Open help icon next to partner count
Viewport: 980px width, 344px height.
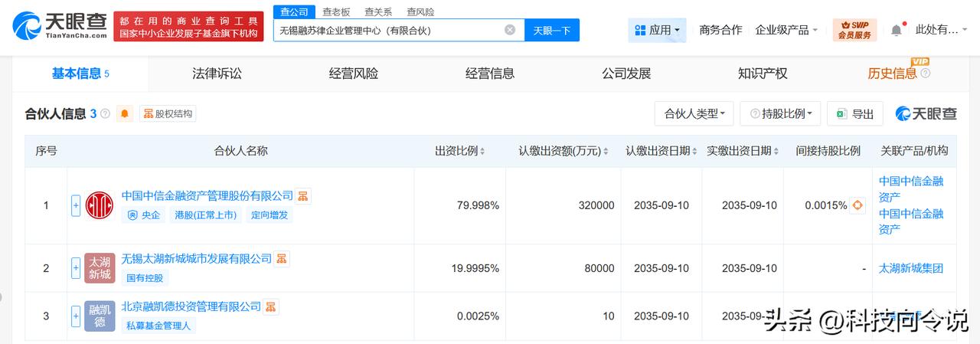pos(106,113)
